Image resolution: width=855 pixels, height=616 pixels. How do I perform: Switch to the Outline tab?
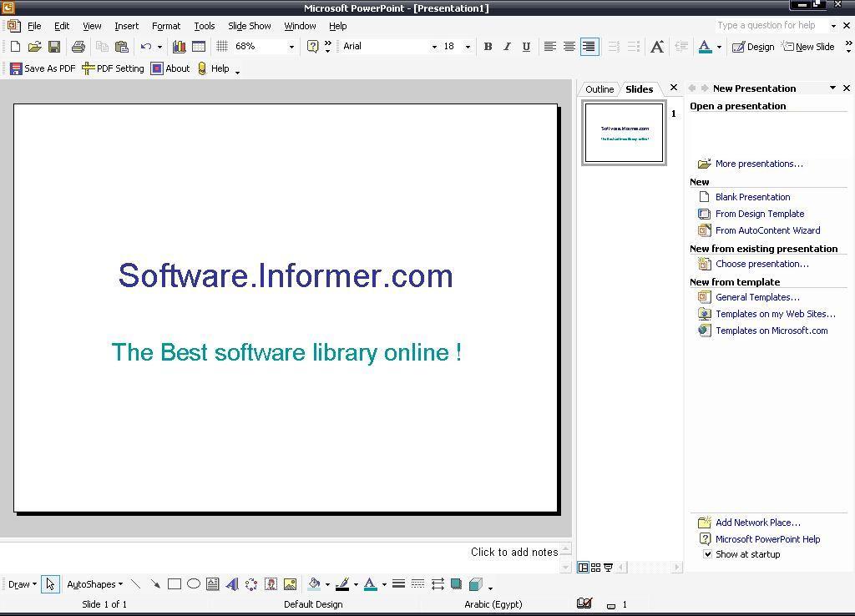click(600, 88)
